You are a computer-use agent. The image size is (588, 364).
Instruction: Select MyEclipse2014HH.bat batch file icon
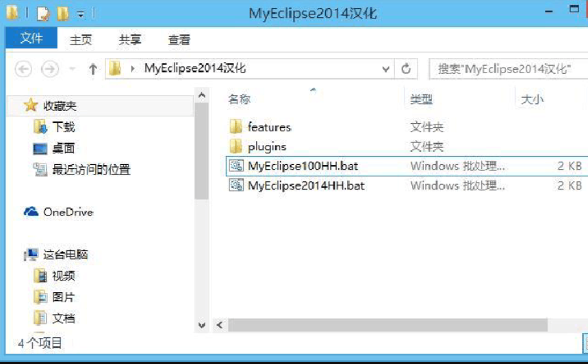pyautogui.click(x=236, y=185)
